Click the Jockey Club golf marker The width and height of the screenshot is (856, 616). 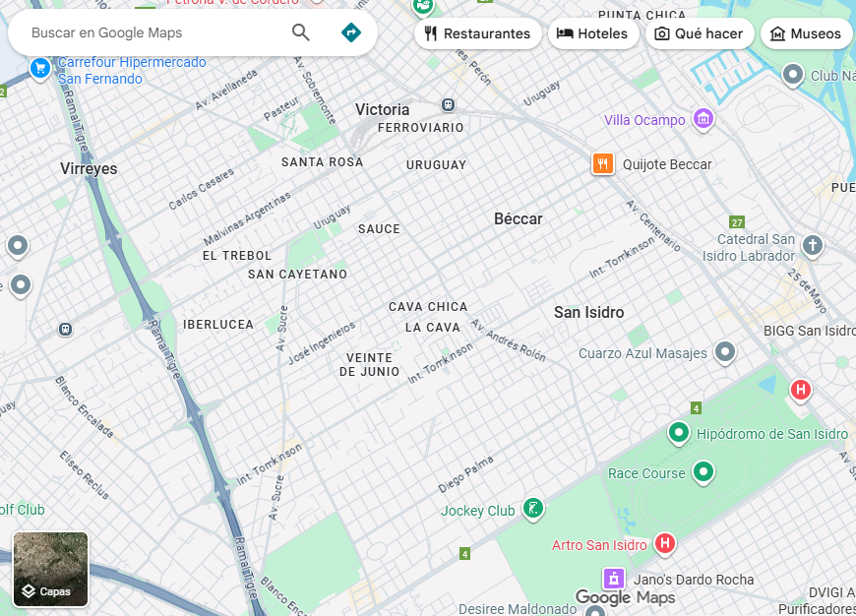pos(532,509)
